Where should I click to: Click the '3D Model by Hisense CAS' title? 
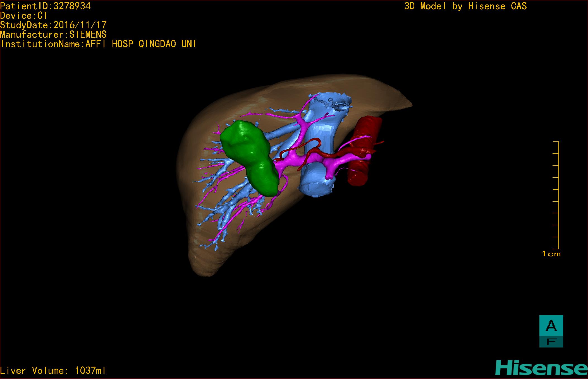[465, 6]
